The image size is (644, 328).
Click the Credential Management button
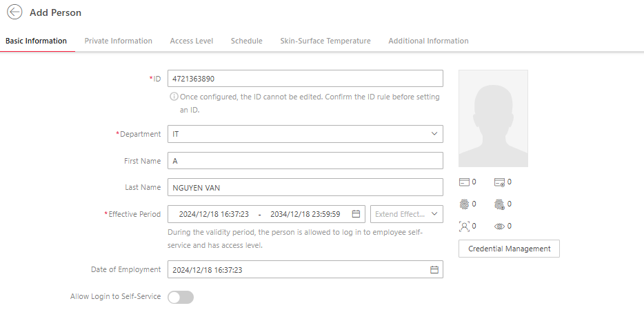(509, 249)
